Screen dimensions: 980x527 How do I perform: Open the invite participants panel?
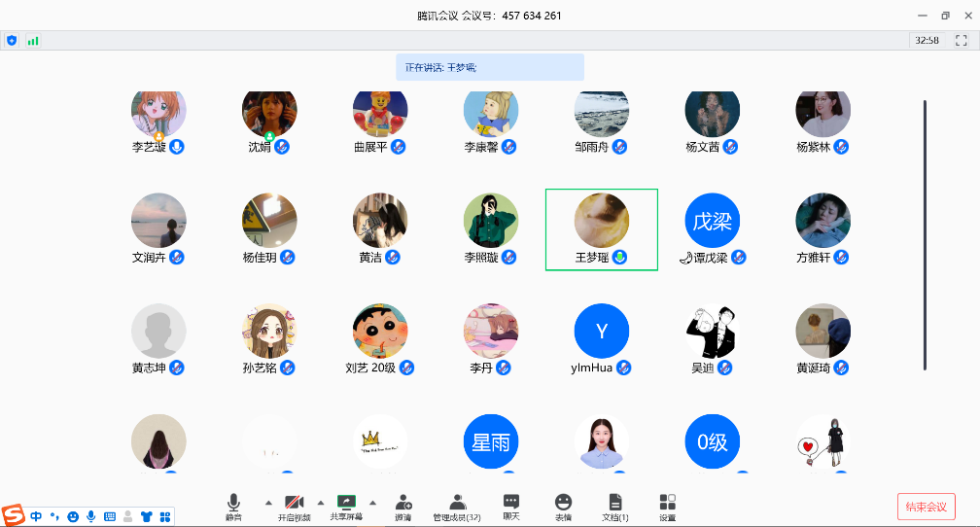pyautogui.click(x=403, y=506)
